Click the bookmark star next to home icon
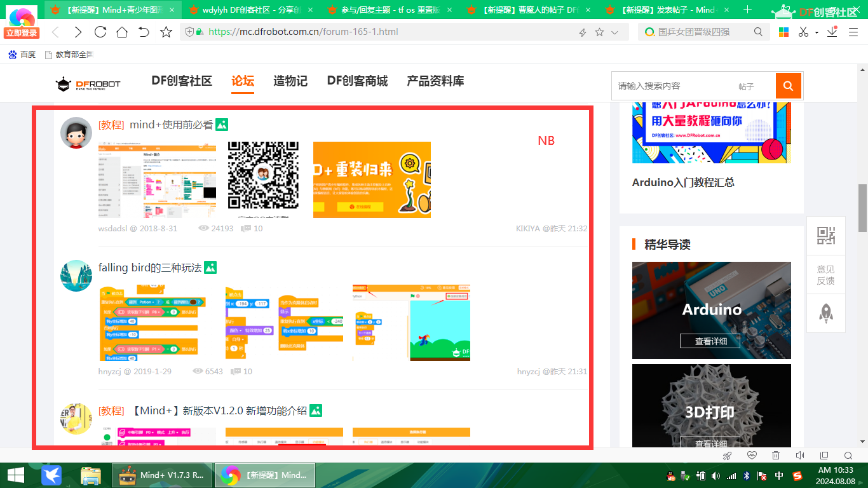Viewport: 868px width, 488px height. point(166,32)
